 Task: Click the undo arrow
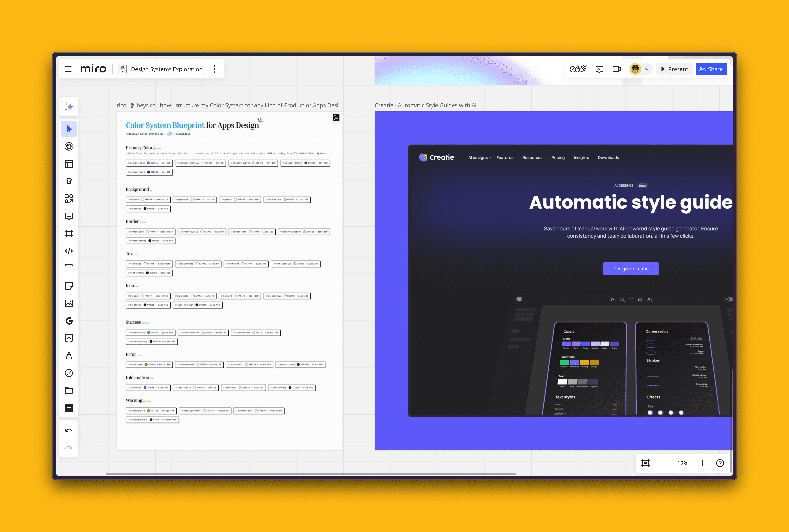[69, 431]
